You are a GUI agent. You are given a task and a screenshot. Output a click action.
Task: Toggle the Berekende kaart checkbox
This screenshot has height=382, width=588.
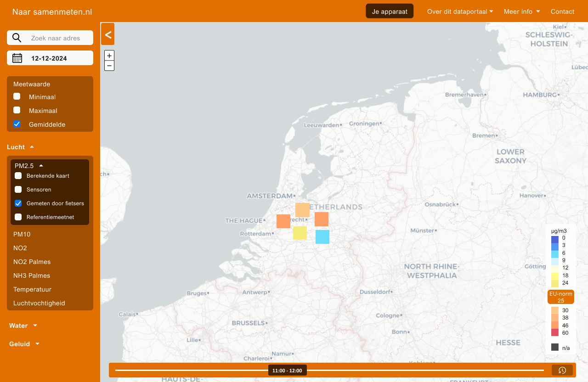[x=18, y=176]
